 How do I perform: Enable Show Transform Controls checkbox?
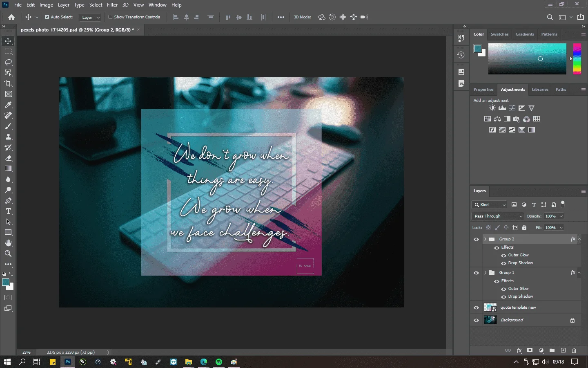coord(110,17)
